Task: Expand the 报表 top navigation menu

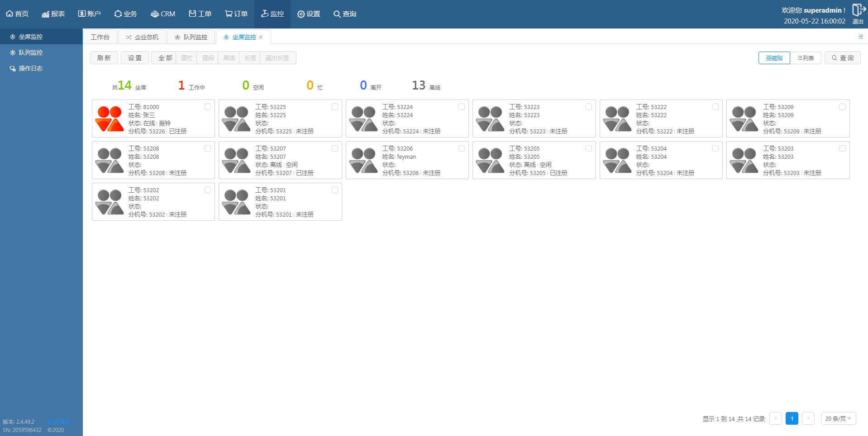Action: (53, 14)
